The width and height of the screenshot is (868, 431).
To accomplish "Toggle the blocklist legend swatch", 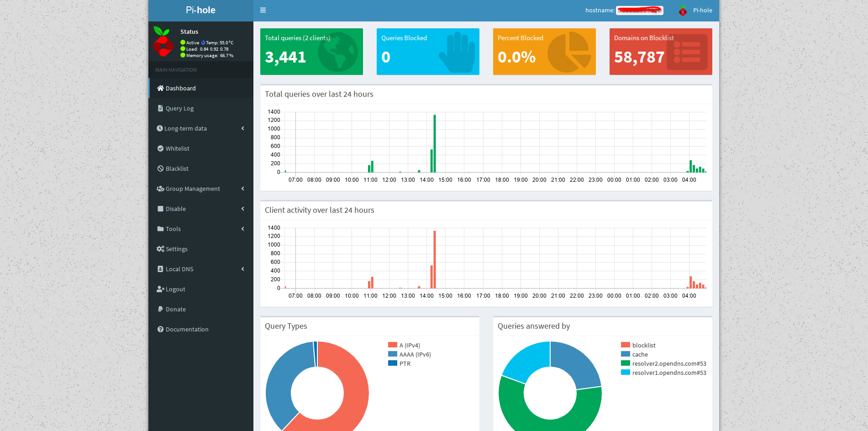I will (626, 345).
